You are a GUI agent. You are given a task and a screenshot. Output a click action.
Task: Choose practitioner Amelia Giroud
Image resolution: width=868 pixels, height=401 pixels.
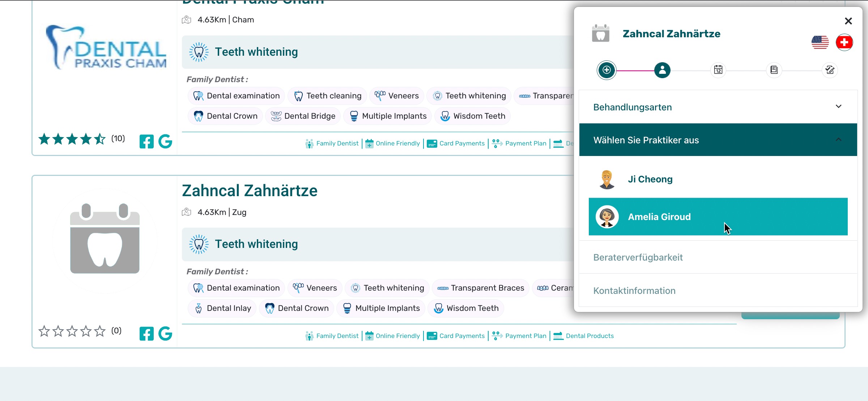click(x=718, y=216)
